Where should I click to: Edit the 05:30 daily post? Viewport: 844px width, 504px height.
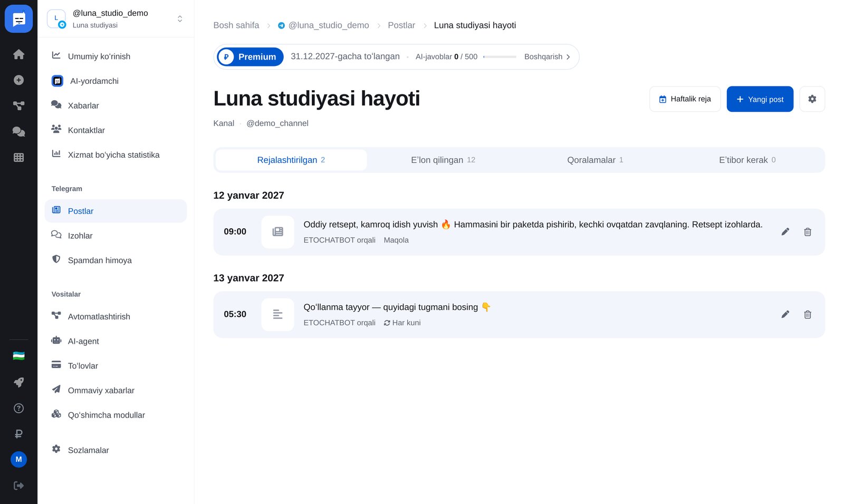point(785,315)
